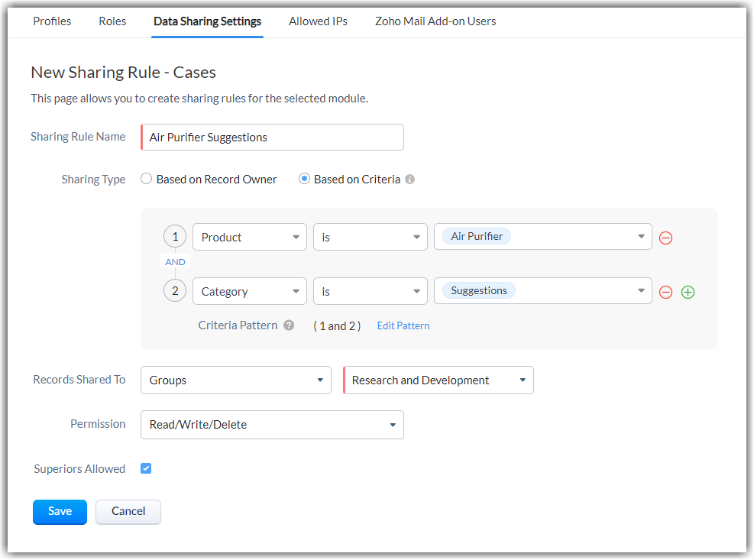Open the Product field dropdown
The image size is (754, 560).
point(250,238)
